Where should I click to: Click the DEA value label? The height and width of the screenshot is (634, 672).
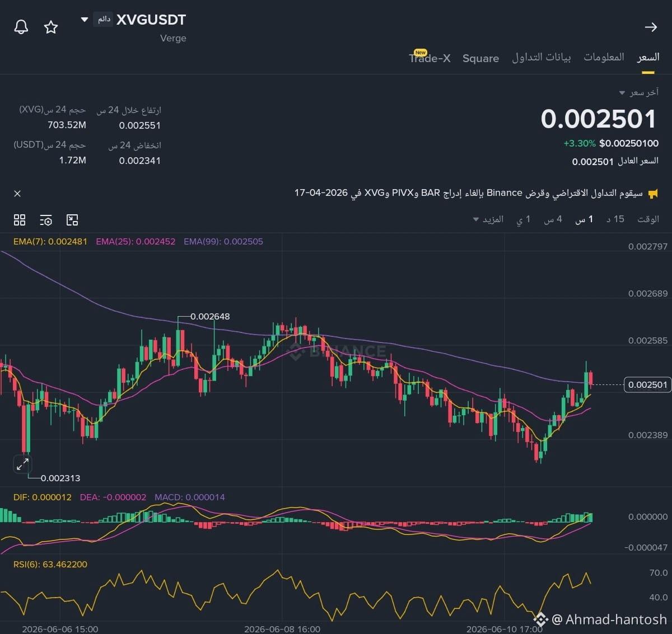pos(113,497)
